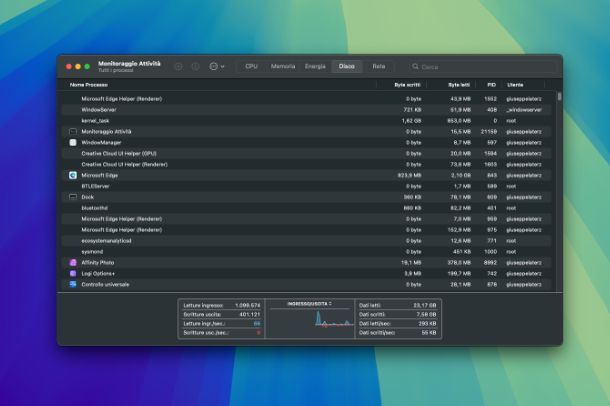610x406 pixels.
Task: Click the Dati letti/sec 293 KB value
Action: click(x=428, y=324)
